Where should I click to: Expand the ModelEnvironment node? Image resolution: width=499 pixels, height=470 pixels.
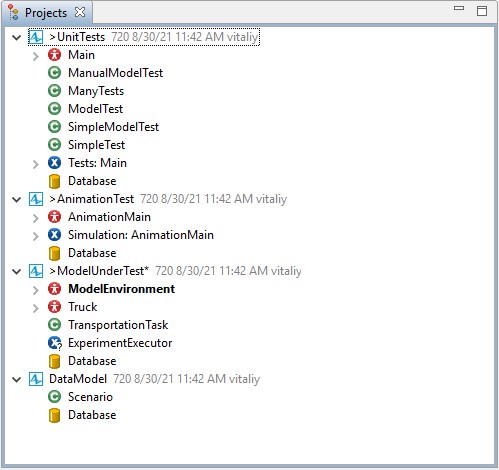click(x=36, y=290)
